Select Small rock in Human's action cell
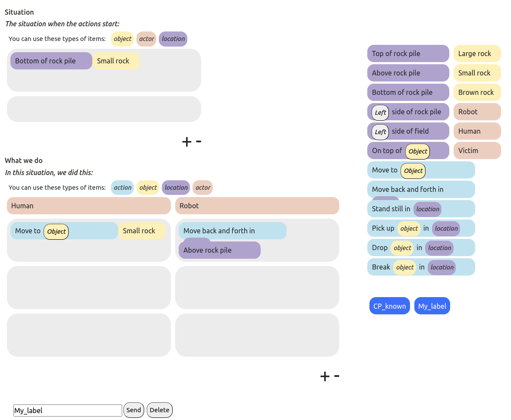This screenshot has width=511, height=420. [142, 231]
